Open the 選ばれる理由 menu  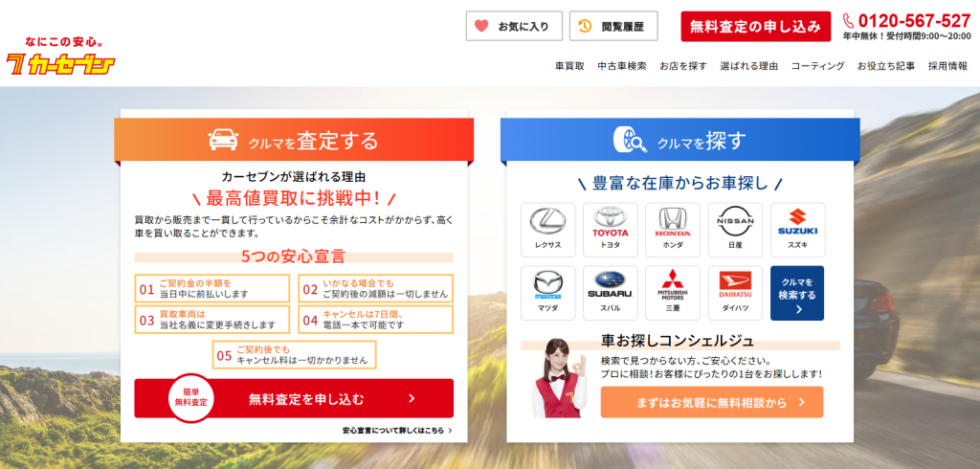(x=748, y=66)
